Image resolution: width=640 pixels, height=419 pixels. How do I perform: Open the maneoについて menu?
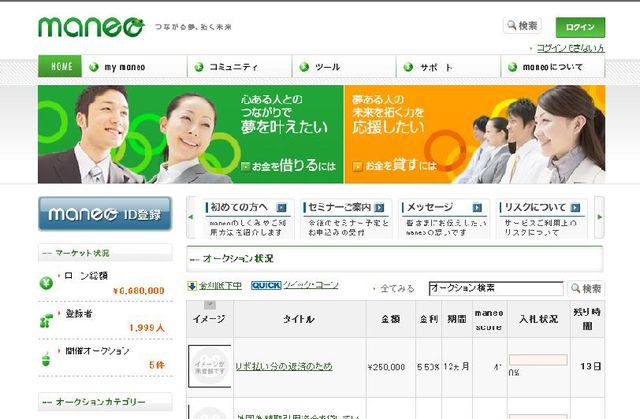(553, 67)
